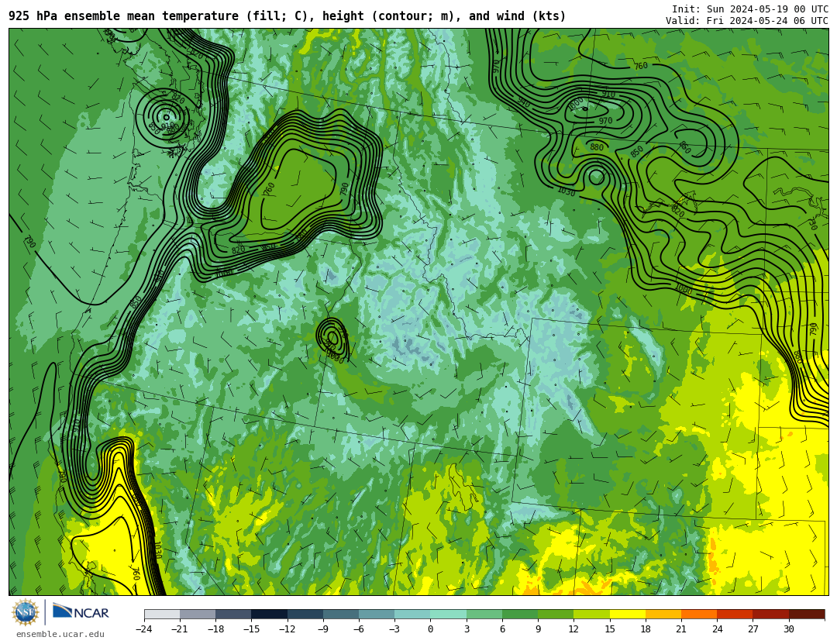This screenshot has height=644, width=837.
Task: Pick the slate -18 to -15 colorbar swatch
Action: point(233,614)
